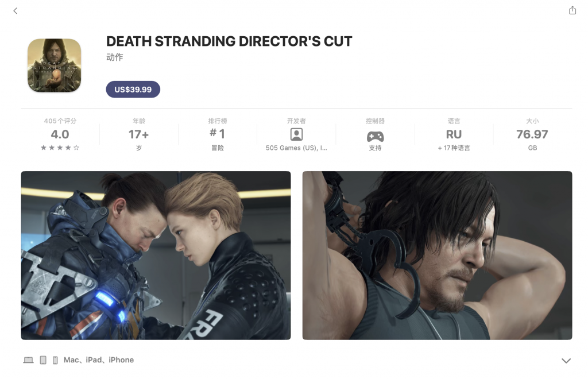The image size is (588, 379).
Task: Click the Mac、iPad、iPhone compatibility text
Action: (x=99, y=360)
